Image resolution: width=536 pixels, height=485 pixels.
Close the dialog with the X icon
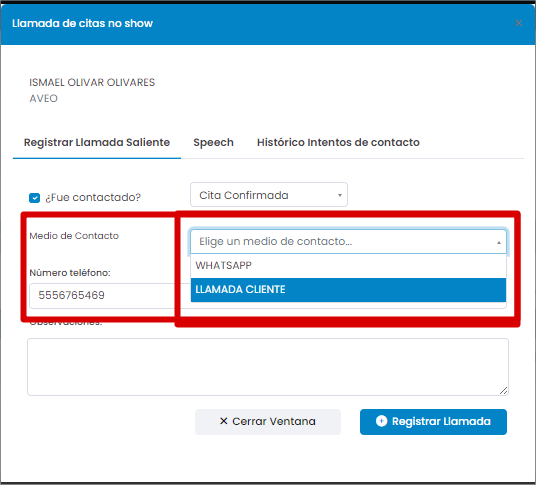coord(518,23)
